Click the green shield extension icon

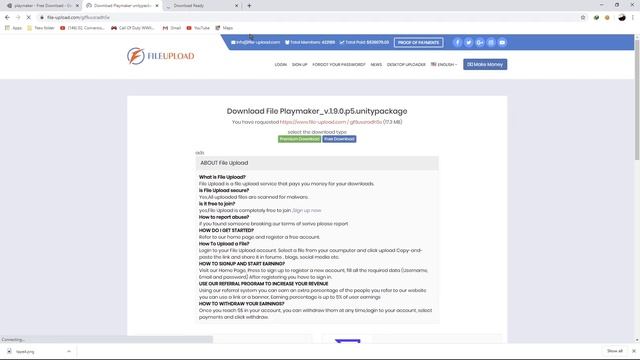click(596, 18)
